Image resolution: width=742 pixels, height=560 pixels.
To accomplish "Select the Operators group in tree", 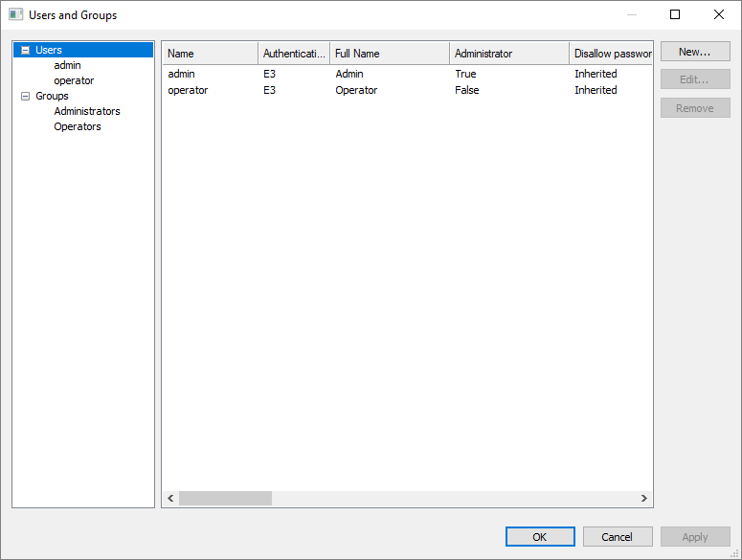I will pos(78,126).
